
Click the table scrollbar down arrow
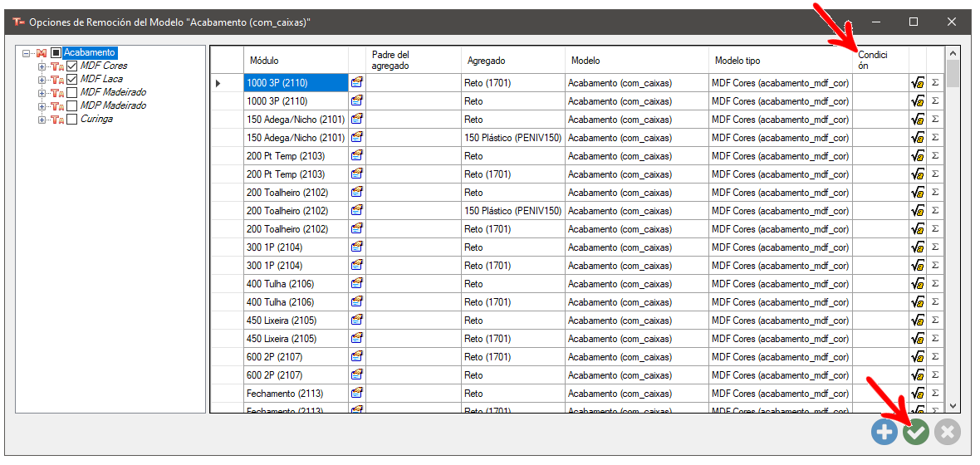pyautogui.click(x=953, y=405)
